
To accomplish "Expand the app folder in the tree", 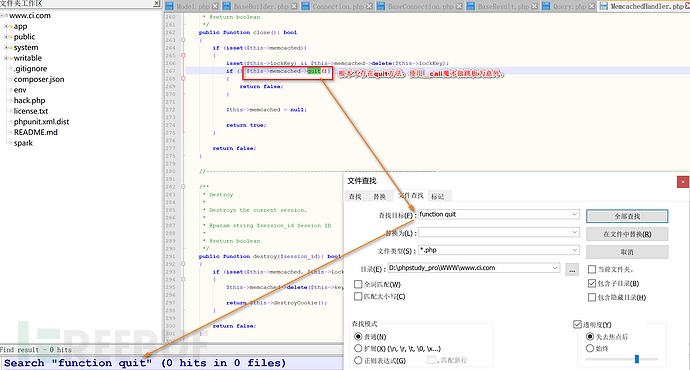I will [6, 26].
